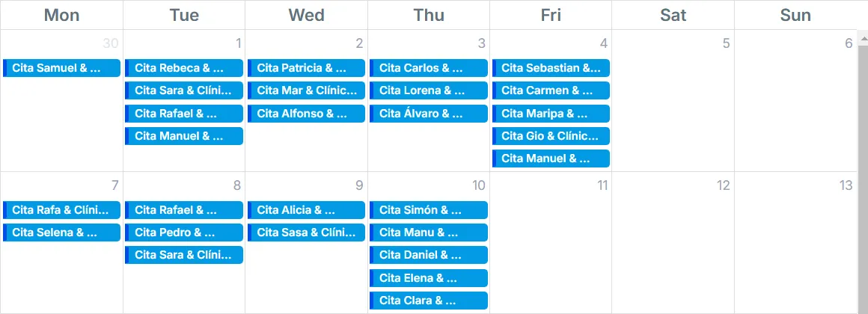Image resolution: width=868 pixels, height=314 pixels.
Task: Select the Cita Álvaro appointment
Action: pos(429,114)
